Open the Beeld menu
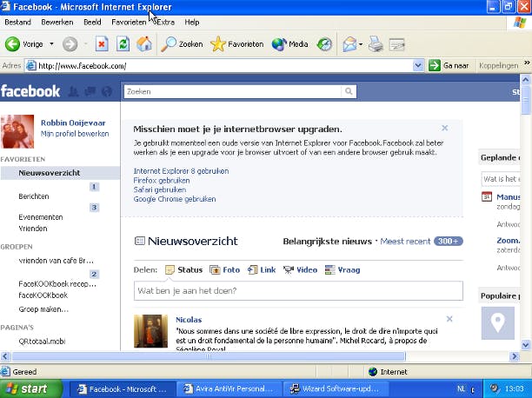This screenshot has width=532, height=398. pyautogui.click(x=92, y=22)
